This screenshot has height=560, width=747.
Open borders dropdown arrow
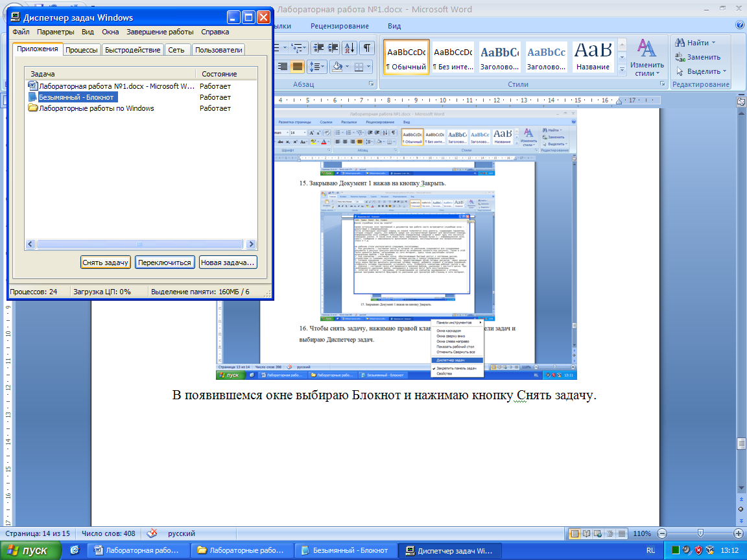point(369,66)
